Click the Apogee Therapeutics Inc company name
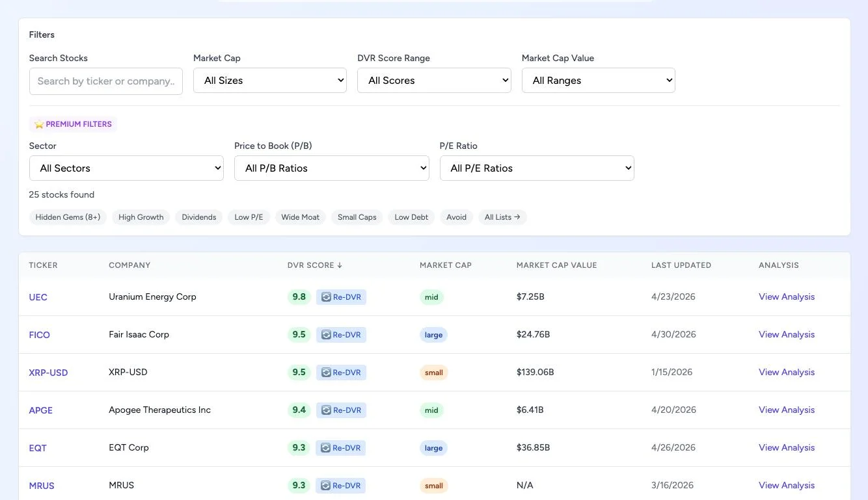 click(160, 410)
